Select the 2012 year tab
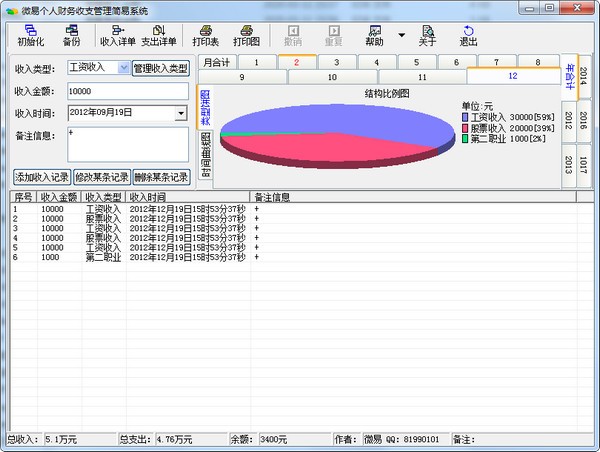 coord(569,120)
